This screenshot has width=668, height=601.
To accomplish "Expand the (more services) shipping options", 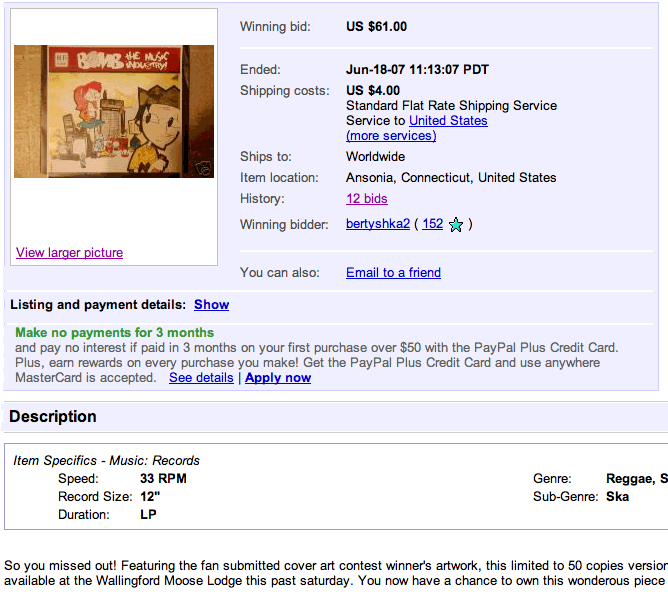I will pos(391,135).
